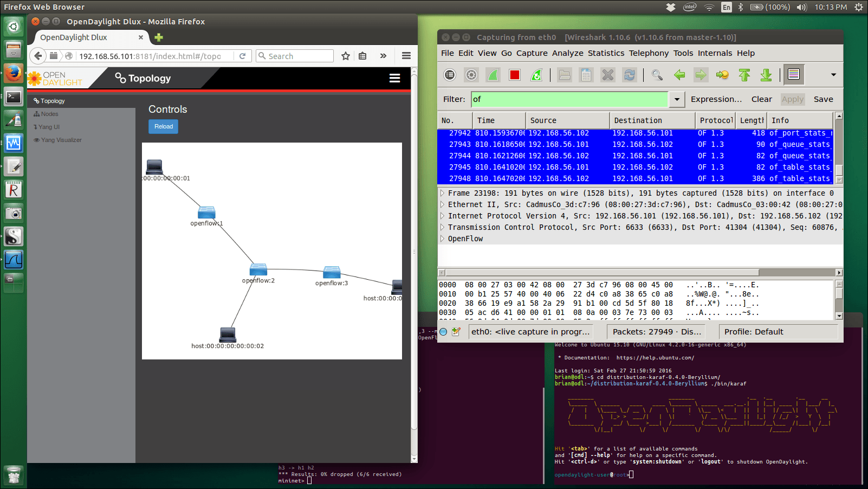Click capture comment edit icon in statusbar
The height and width of the screenshot is (489, 868).
456,332
